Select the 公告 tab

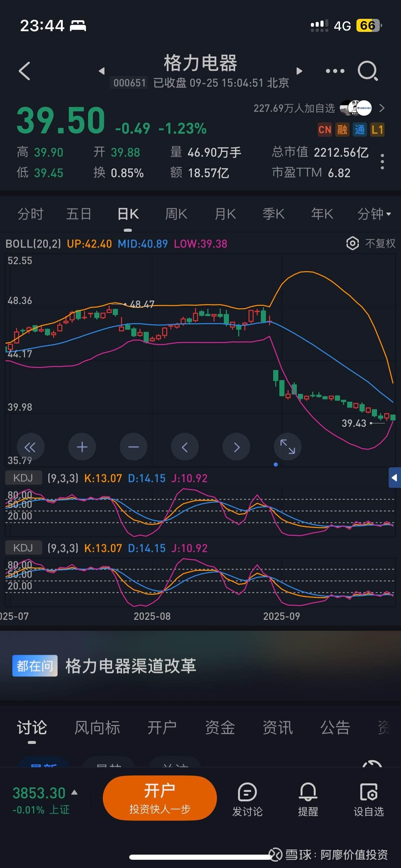335,727
